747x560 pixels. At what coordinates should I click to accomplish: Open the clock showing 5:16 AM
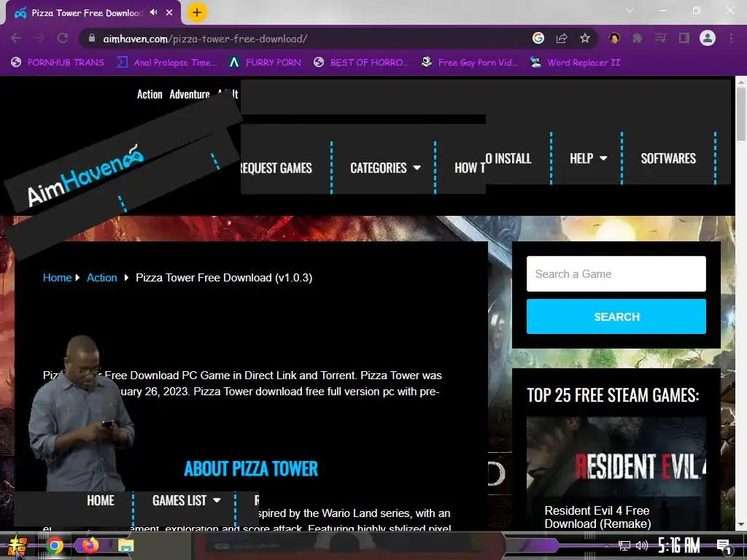coord(679,545)
